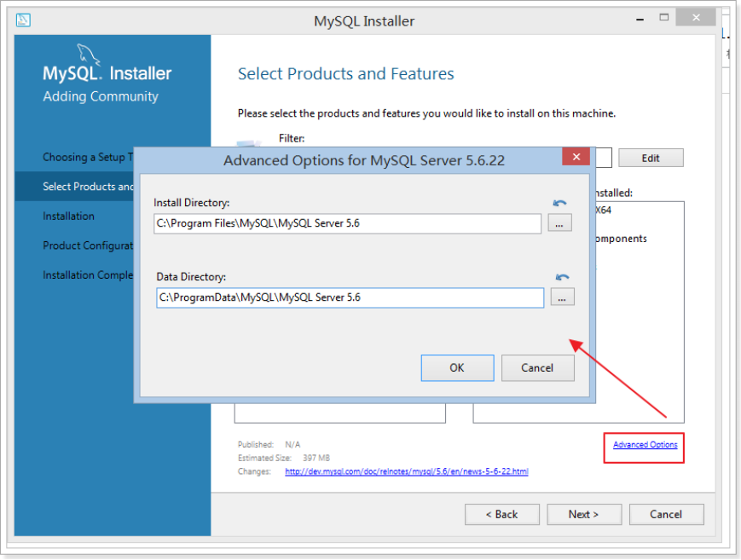
Task: Click the 'Published: N/A' text
Action: (269, 445)
